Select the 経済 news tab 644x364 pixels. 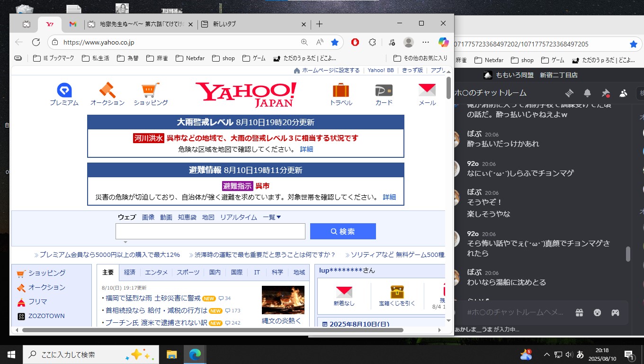tap(130, 272)
